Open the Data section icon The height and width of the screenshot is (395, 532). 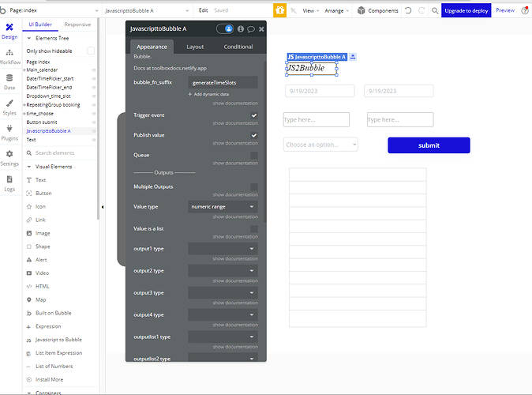tap(9, 77)
